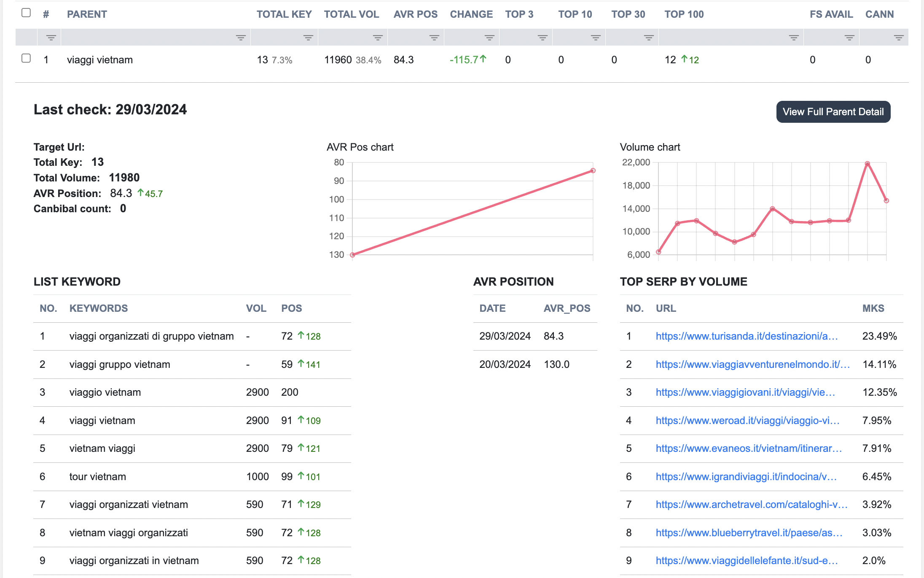Click keyword 'tour vietnam'
This screenshot has width=924, height=578.
[97, 477]
